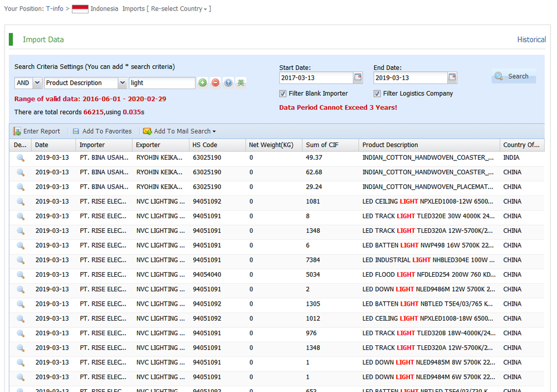557x392 pixels.
Task: Expand the AND logic operator dropdown
Action: (x=37, y=83)
